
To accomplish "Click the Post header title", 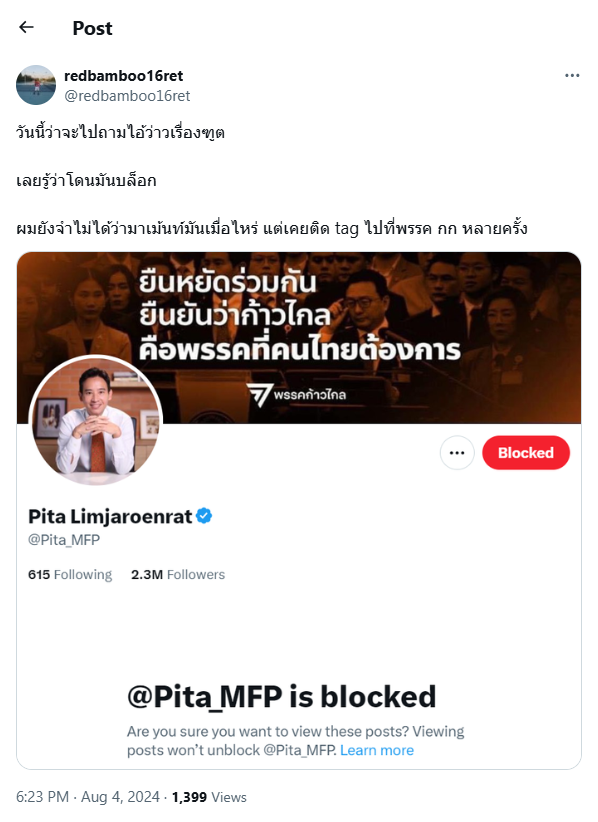I will (x=92, y=28).
